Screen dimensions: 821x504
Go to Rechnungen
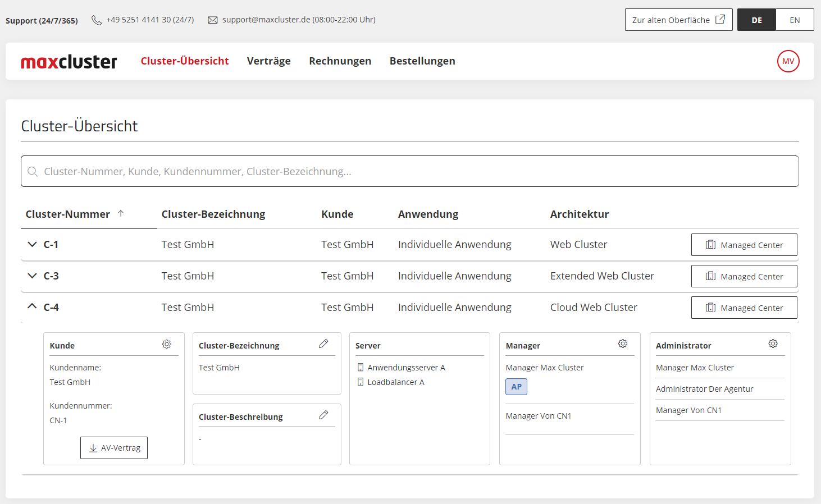340,61
